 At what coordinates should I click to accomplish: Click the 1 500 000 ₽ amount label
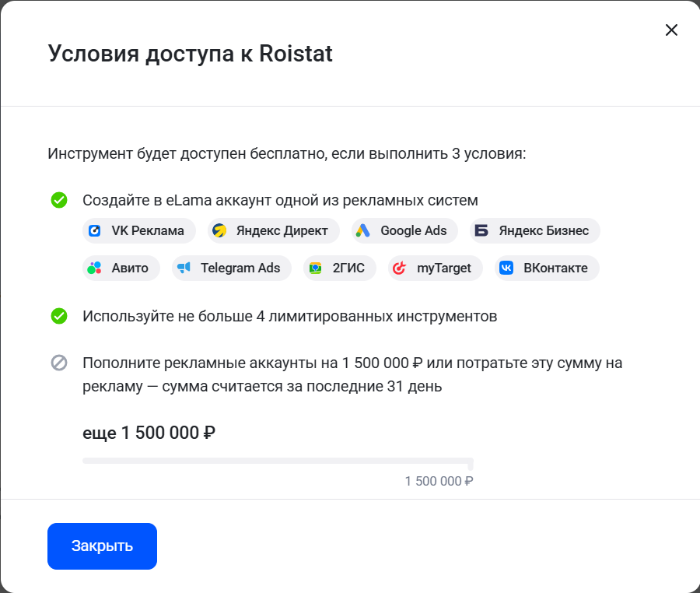(x=438, y=481)
